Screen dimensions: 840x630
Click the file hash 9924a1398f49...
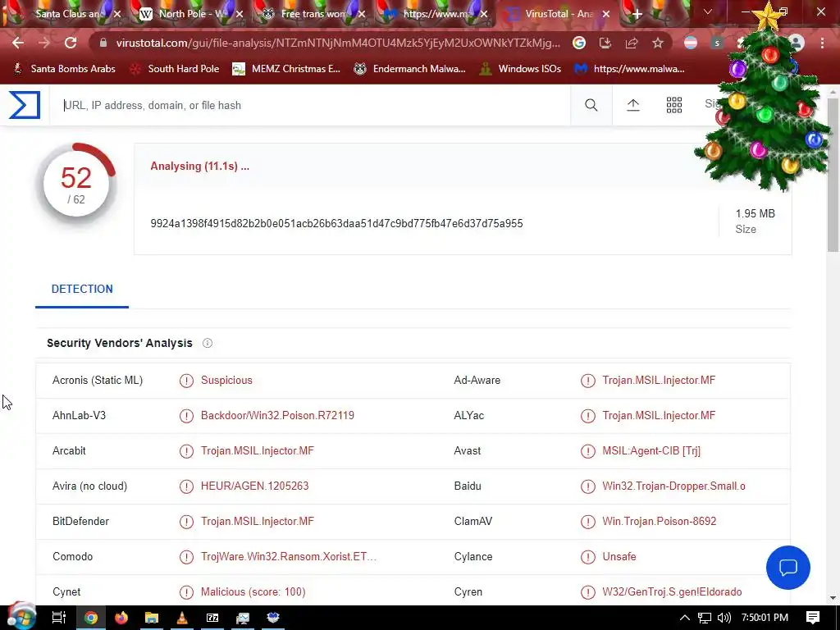tap(336, 223)
